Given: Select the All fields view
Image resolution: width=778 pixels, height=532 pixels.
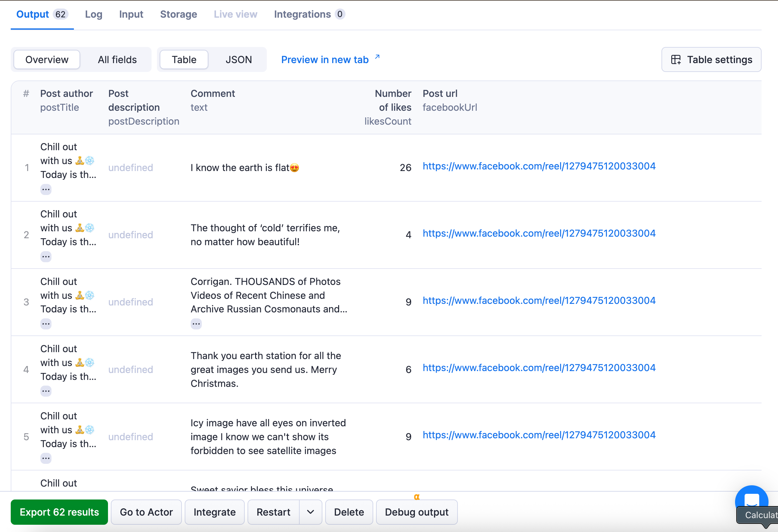Looking at the screenshot, I should click(117, 59).
